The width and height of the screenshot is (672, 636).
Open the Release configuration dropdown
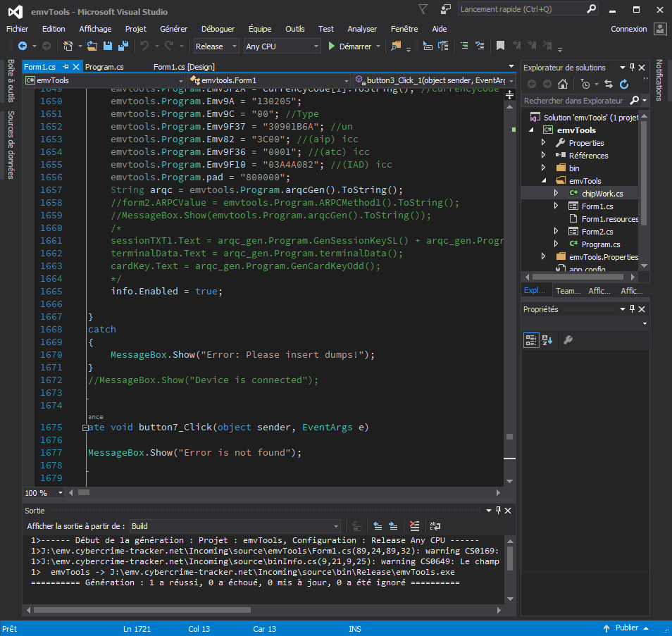click(218, 46)
